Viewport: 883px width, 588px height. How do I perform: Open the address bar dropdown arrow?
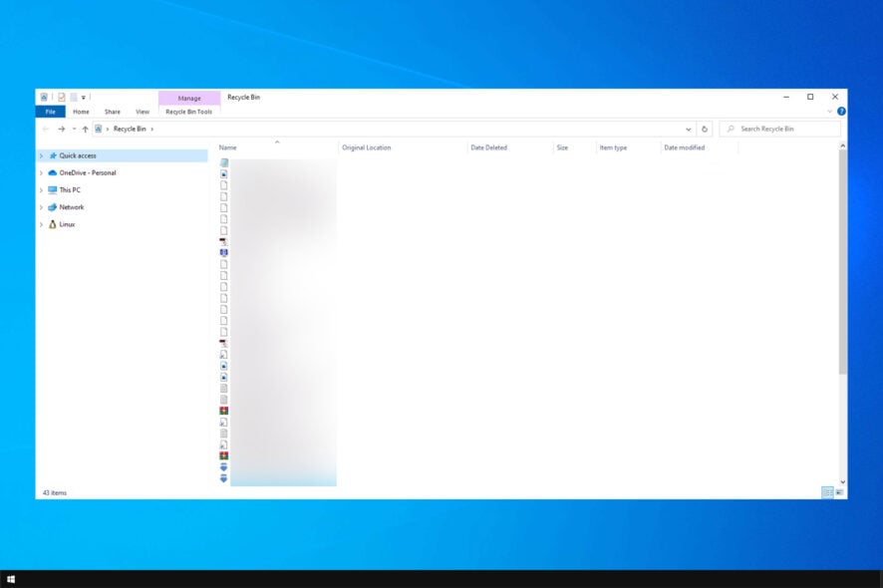pyautogui.click(x=688, y=129)
